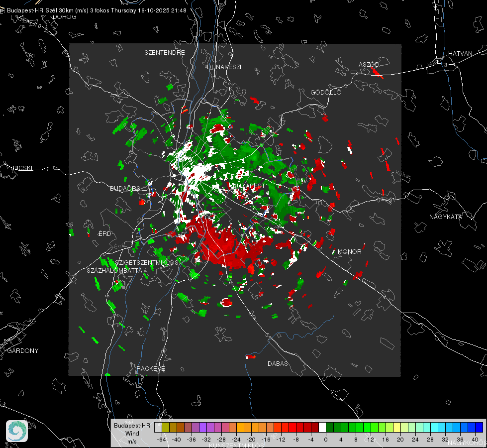Select the SZÁZHALOMBATTA map label
The height and width of the screenshot is (448, 487).
tap(114, 270)
